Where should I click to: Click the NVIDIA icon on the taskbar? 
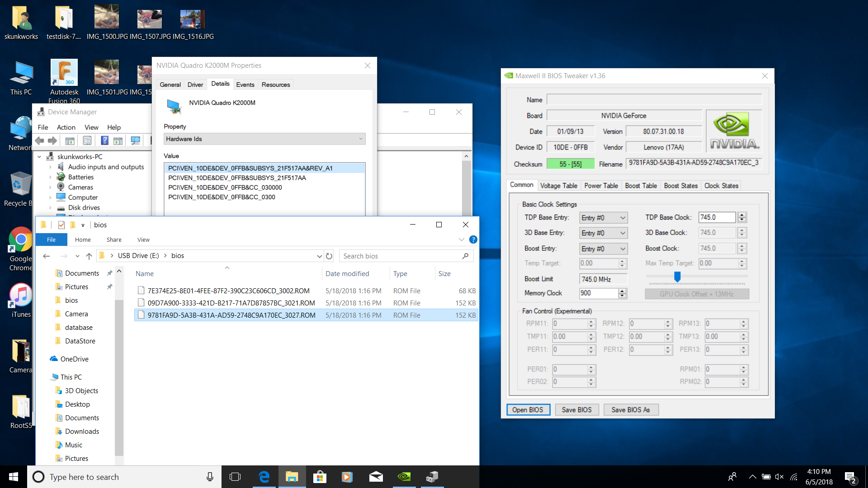pos(404,477)
